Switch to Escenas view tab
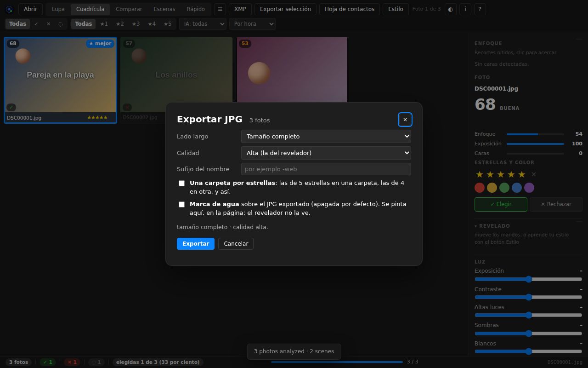Image resolution: width=588 pixels, height=368 pixels. pos(164,9)
